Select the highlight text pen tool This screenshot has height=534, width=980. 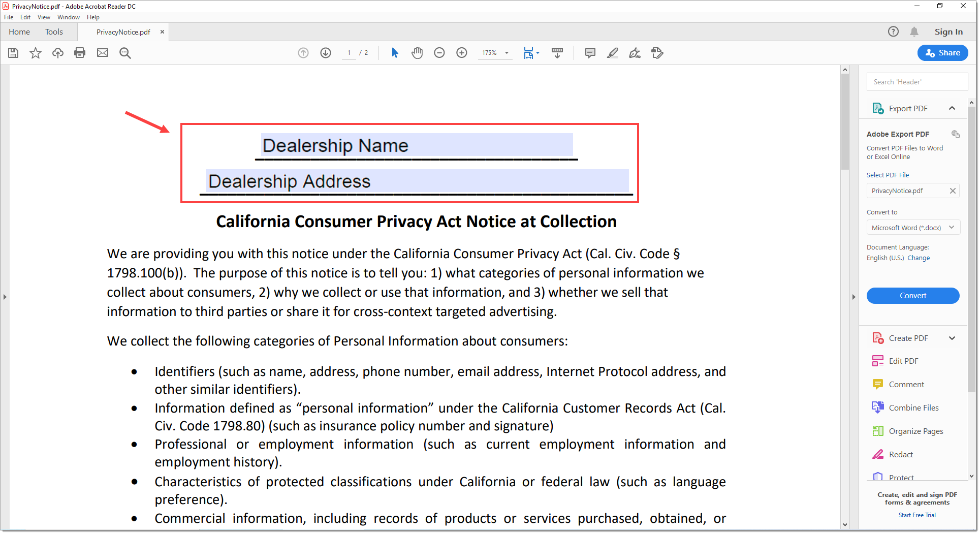tap(613, 53)
